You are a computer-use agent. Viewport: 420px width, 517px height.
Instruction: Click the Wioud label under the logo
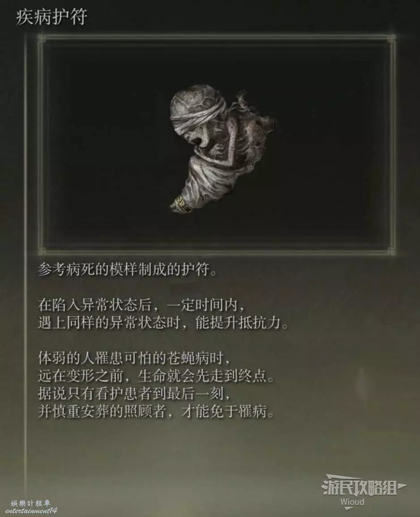(352, 503)
